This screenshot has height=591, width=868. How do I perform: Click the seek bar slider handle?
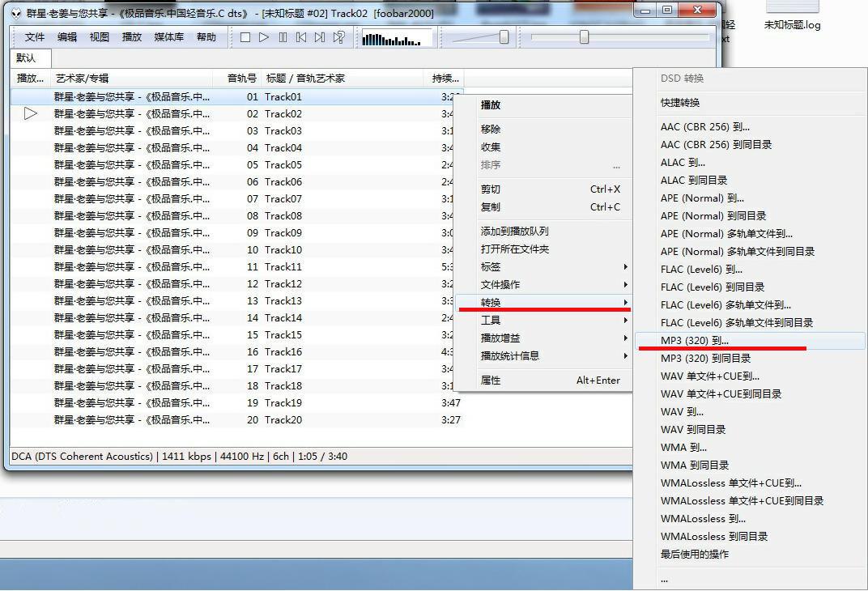pyautogui.click(x=584, y=37)
